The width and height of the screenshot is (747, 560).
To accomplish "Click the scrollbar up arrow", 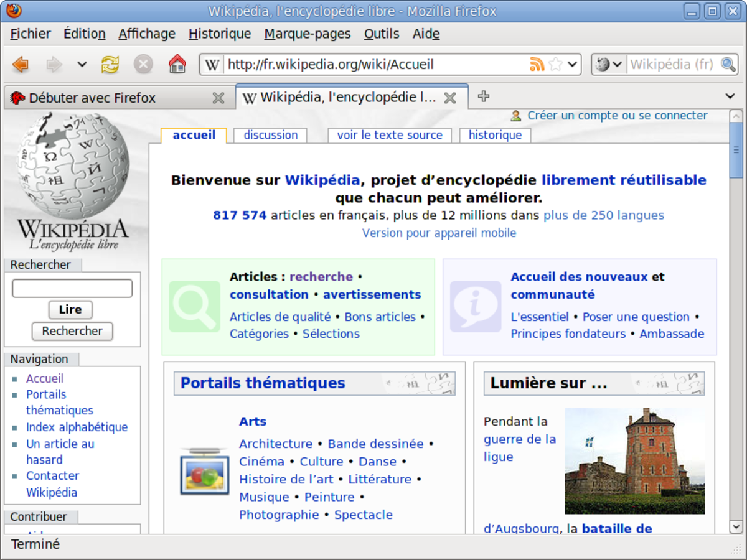I will coord(736,116).
